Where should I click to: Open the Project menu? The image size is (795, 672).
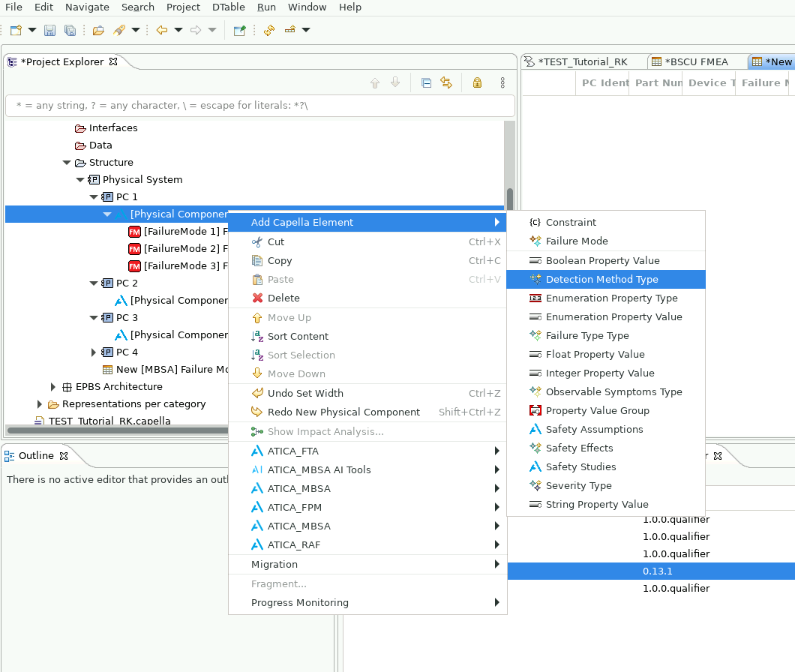183,7
